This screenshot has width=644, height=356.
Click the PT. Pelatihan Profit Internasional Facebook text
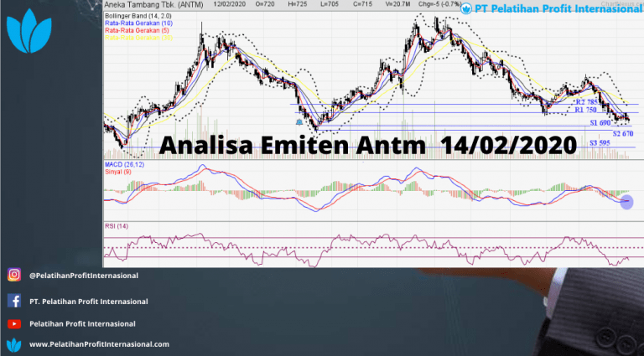pyautogui.click(x=88, y=302)
